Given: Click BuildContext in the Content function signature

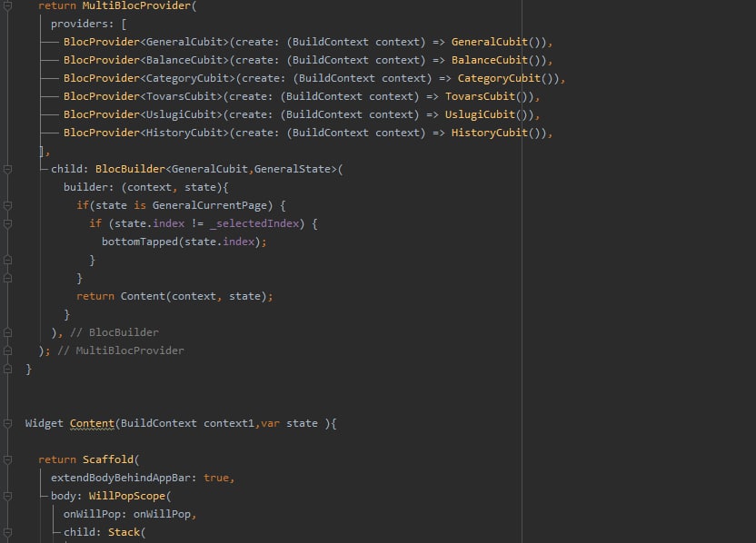Looking at the screenshot, I should pos(159,423).
